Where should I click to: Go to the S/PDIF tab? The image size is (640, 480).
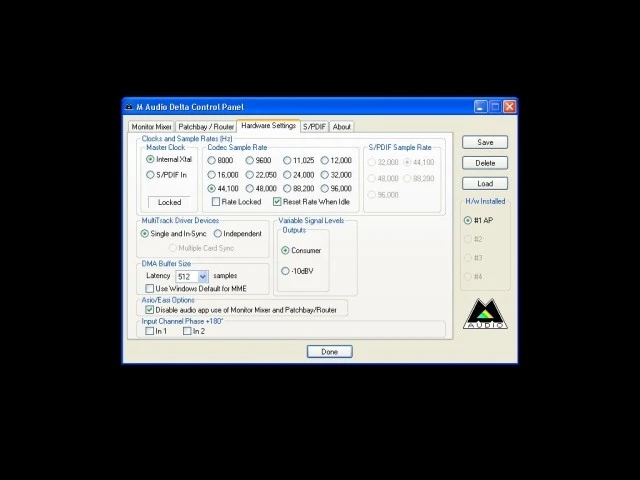314,127
